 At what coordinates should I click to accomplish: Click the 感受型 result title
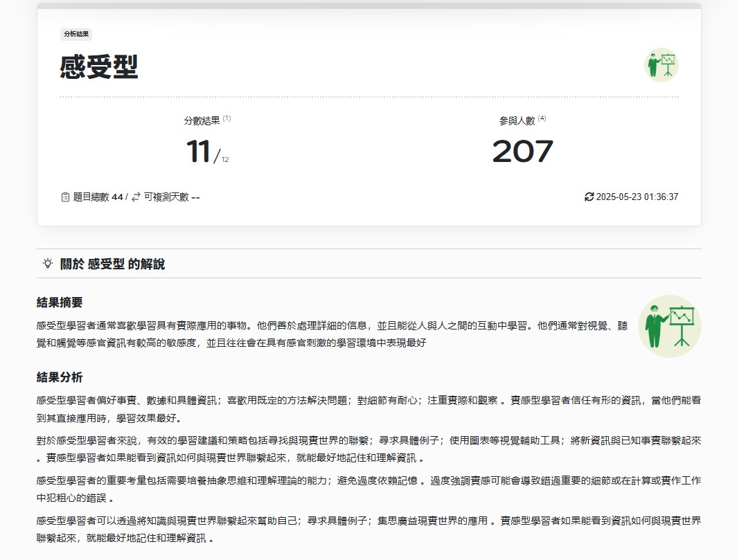tap(99, 67)
